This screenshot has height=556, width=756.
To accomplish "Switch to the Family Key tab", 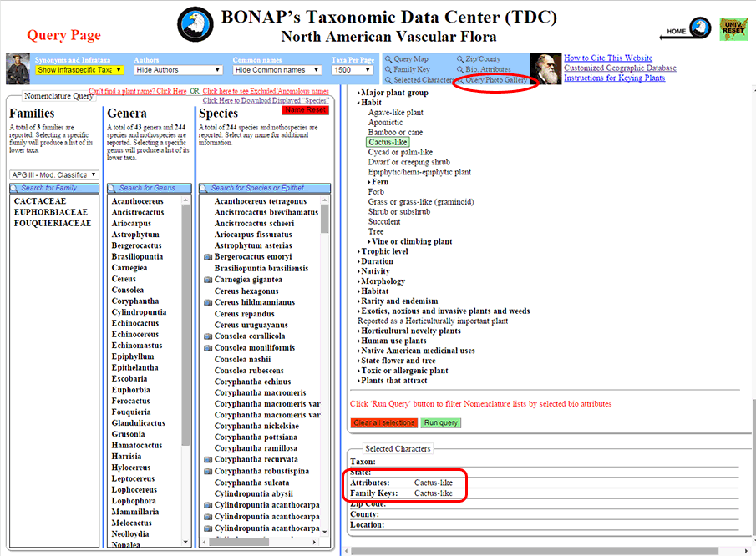I will point(411,70).
